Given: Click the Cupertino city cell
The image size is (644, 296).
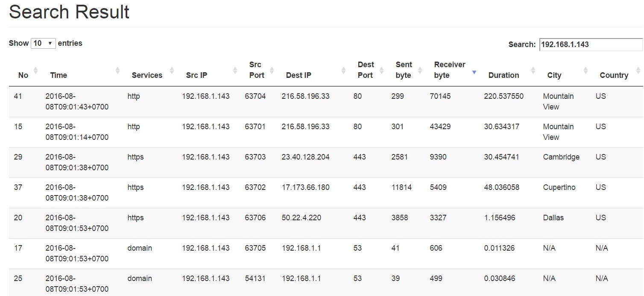Looking at the screenshot, I should click(559, 187).
